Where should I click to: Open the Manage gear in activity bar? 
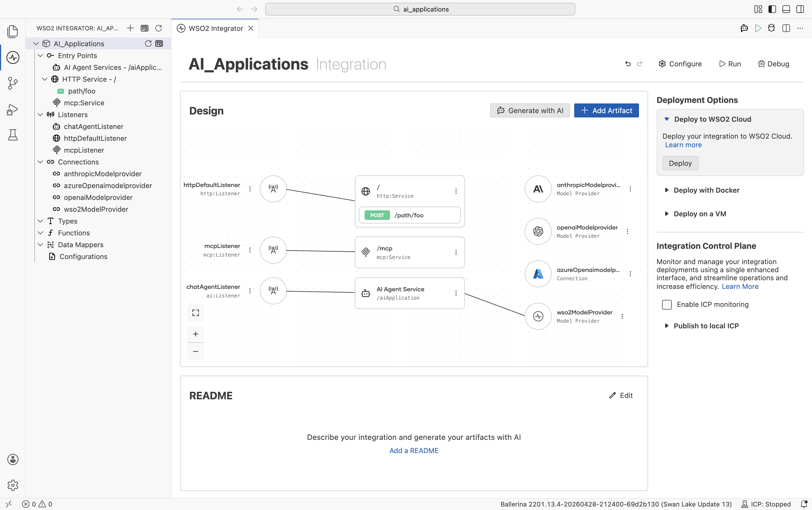coord(13,485)
